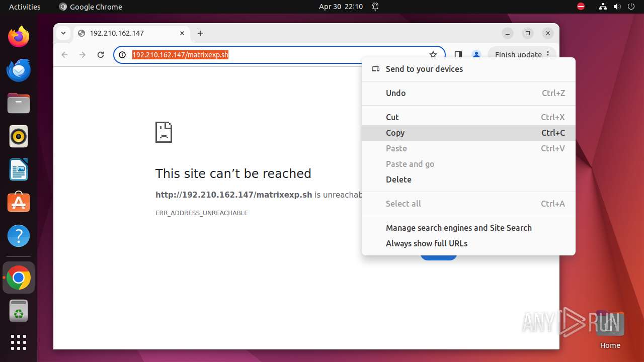Click the Paste context menu entry

click(468, 148)
